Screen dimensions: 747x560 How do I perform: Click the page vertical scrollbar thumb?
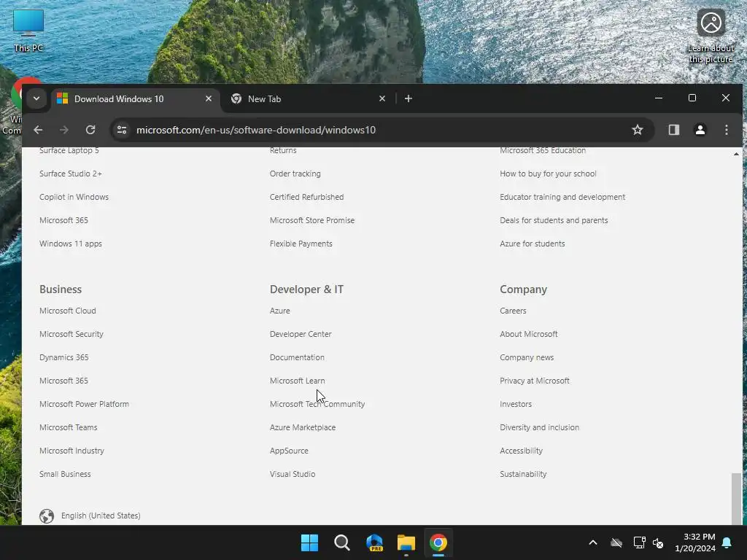(736, 499)
